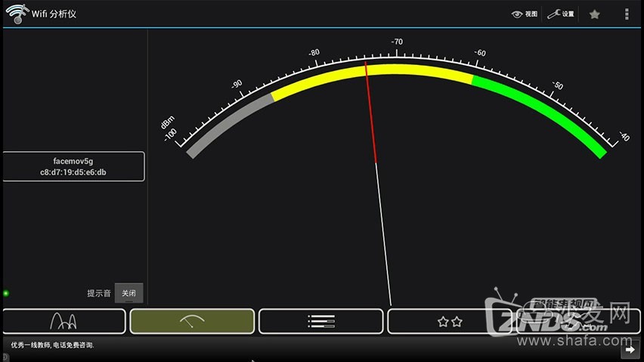Click the -100 dBm scale label
The image size is (644, 362).
170,135
